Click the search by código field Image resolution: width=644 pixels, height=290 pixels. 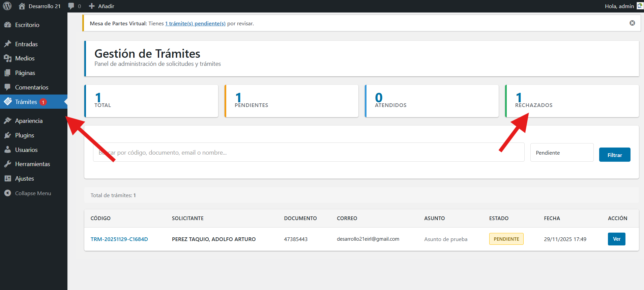[x=309, y=153]
